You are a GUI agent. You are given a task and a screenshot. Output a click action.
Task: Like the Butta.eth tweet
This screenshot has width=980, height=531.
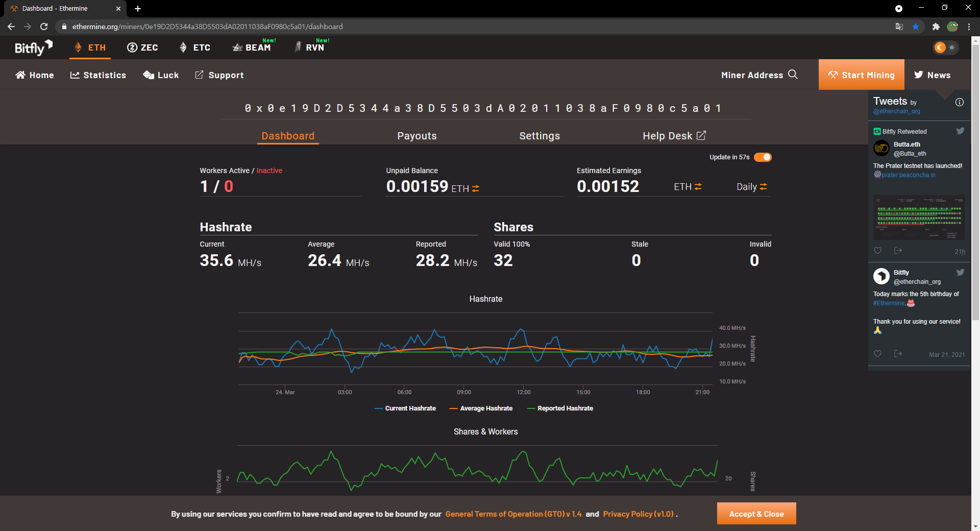(x=878, y=251)
